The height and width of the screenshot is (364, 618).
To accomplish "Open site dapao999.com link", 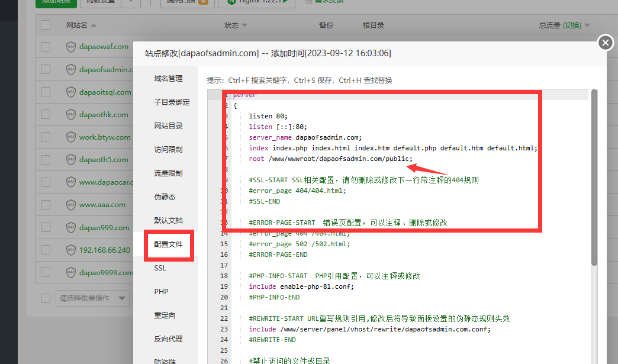I will (x=104, y=228).
